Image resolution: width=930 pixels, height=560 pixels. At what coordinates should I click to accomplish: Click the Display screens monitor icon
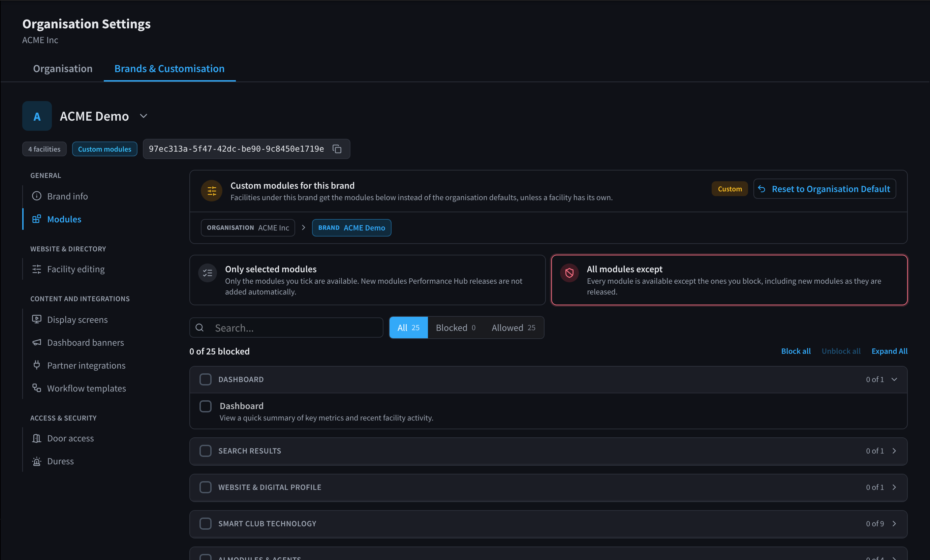click(37, 319)
